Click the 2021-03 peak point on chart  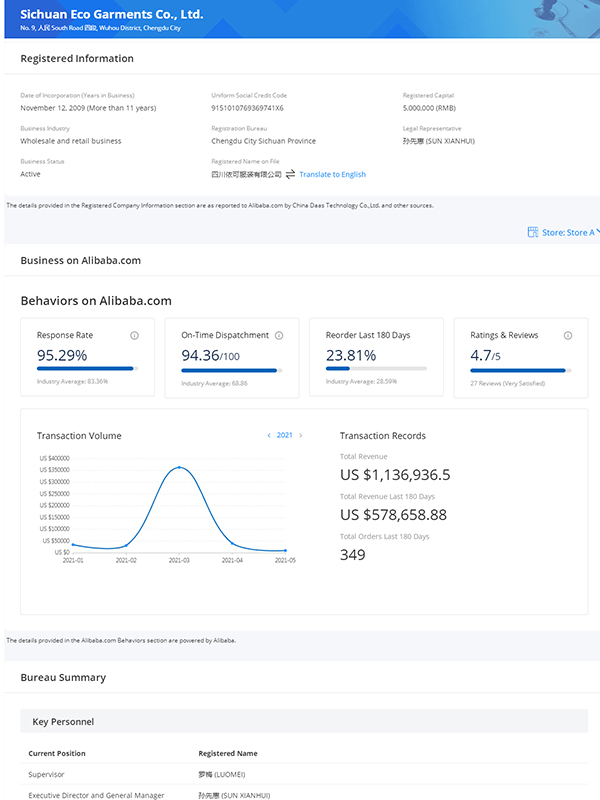[179, 467]
